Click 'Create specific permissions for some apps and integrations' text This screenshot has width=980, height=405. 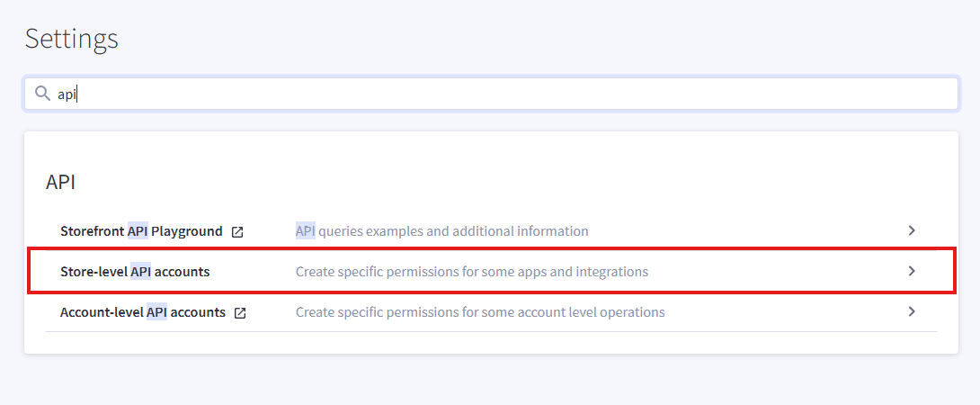point(472,271)
